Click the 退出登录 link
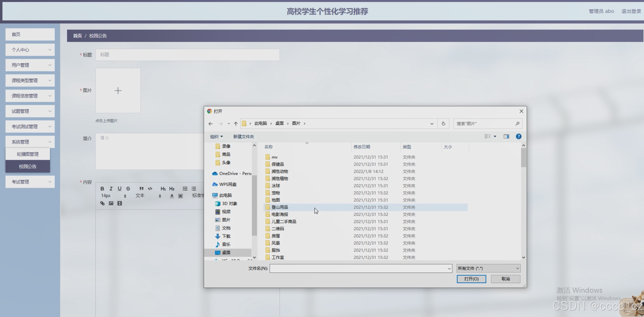Viewport: 644px width, 317px height. (x=631, y=11)
